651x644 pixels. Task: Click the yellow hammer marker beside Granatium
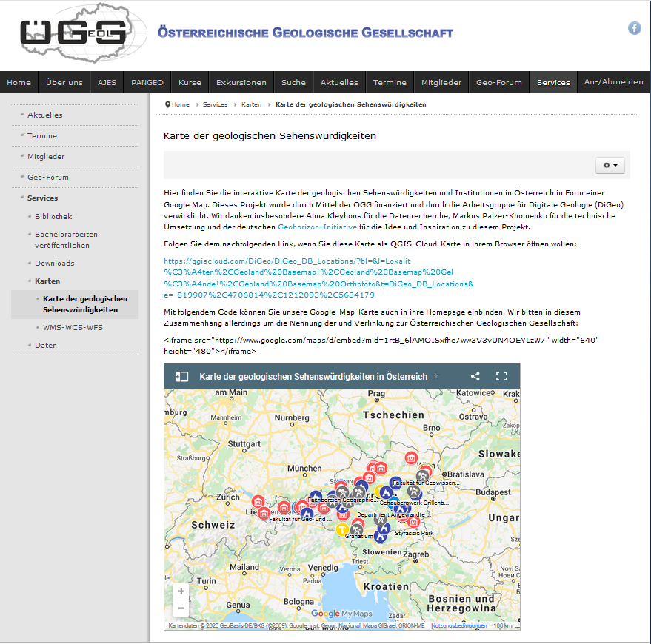[341, 529]
